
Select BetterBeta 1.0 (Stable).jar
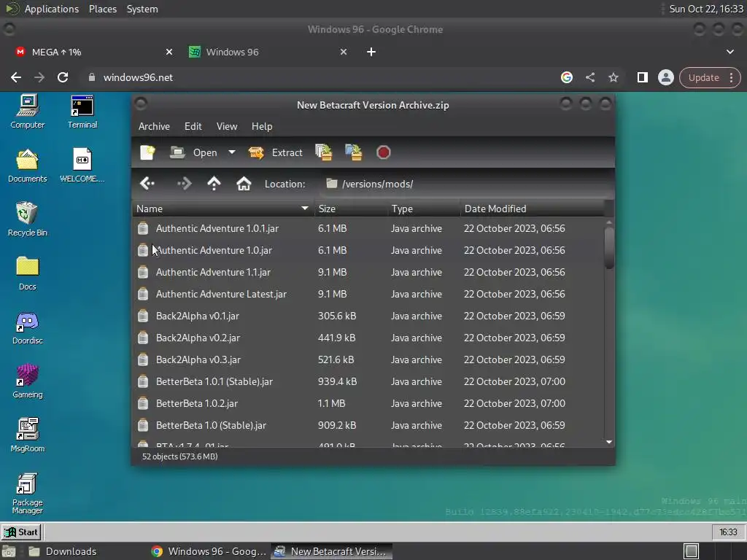pos(368,426)
